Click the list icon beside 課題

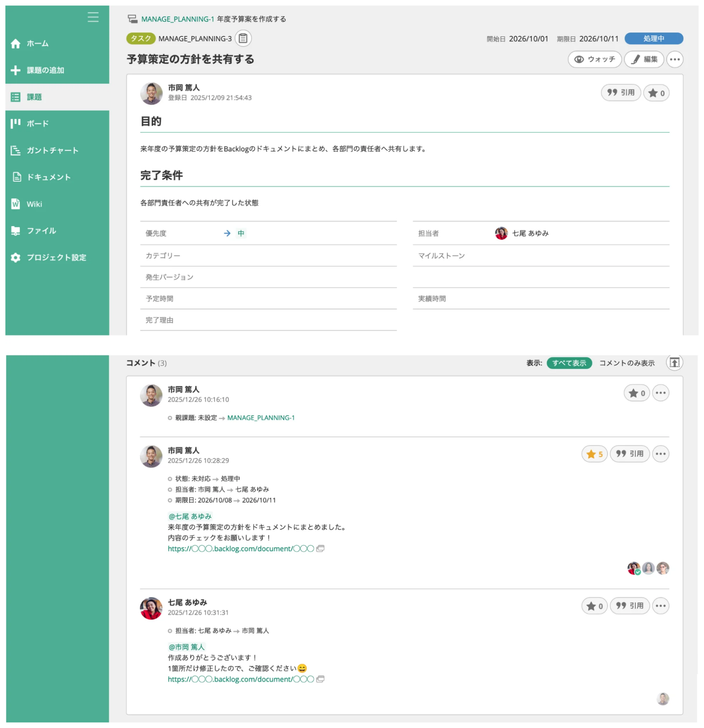(16, 97)
